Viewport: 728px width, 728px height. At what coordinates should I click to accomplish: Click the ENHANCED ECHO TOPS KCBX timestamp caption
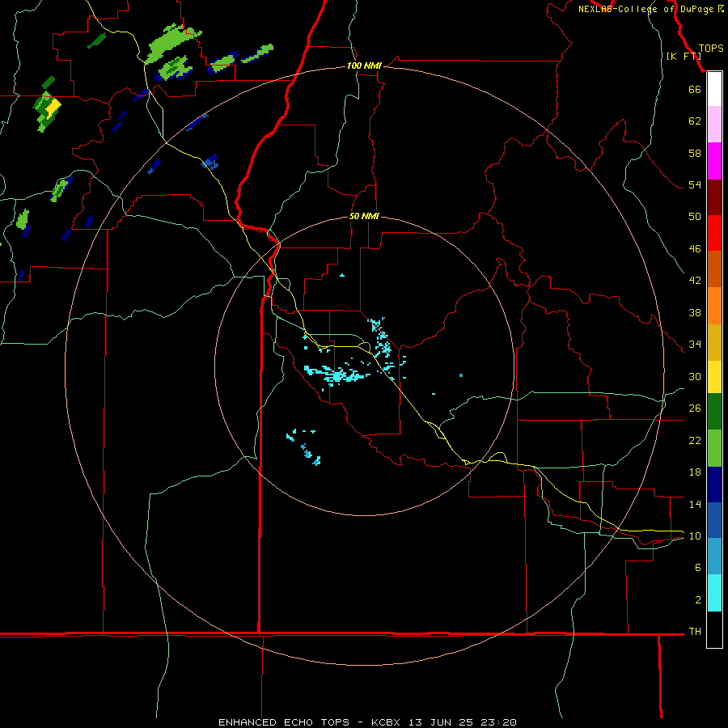click(367, 722)
